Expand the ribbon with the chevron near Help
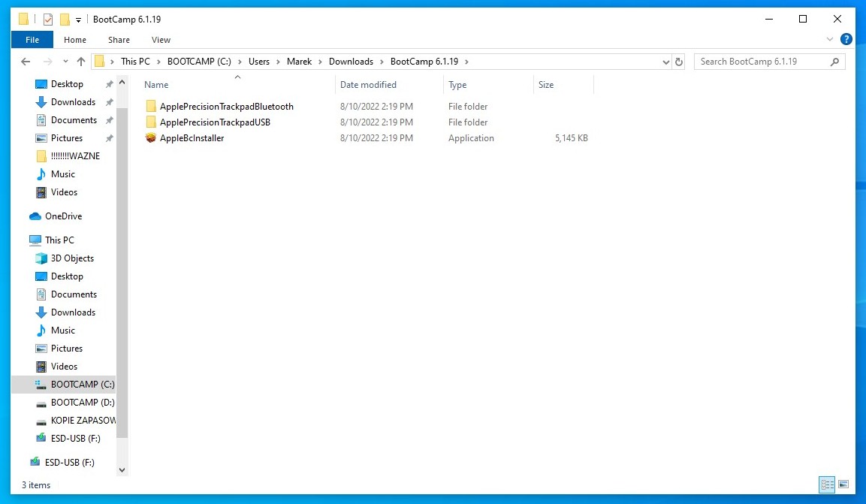Image resolution: width=866 pixels, height=504 pixels. point(829,39)
